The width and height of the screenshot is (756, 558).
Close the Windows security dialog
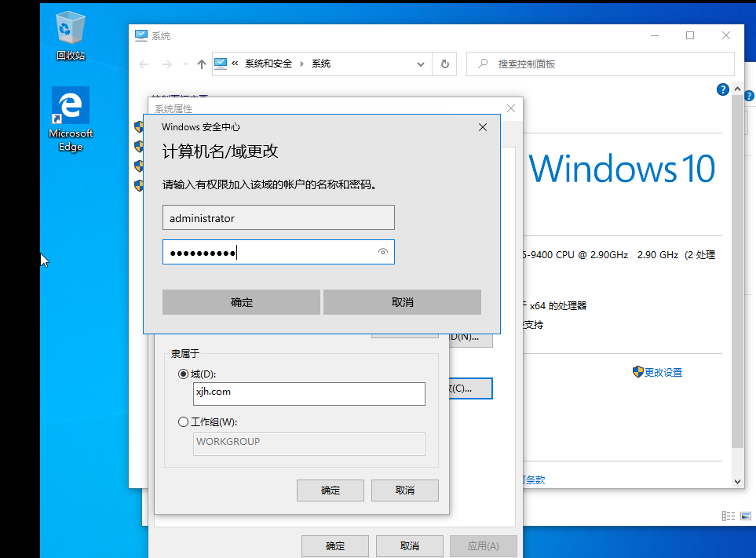(483, 127)
